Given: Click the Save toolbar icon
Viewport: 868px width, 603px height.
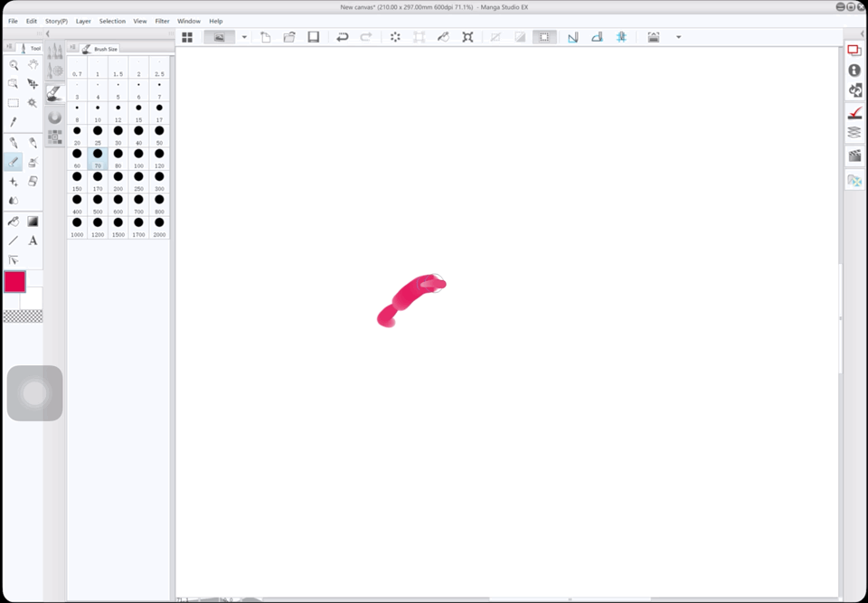Looking at the screenshot, I should coord(314,37).
